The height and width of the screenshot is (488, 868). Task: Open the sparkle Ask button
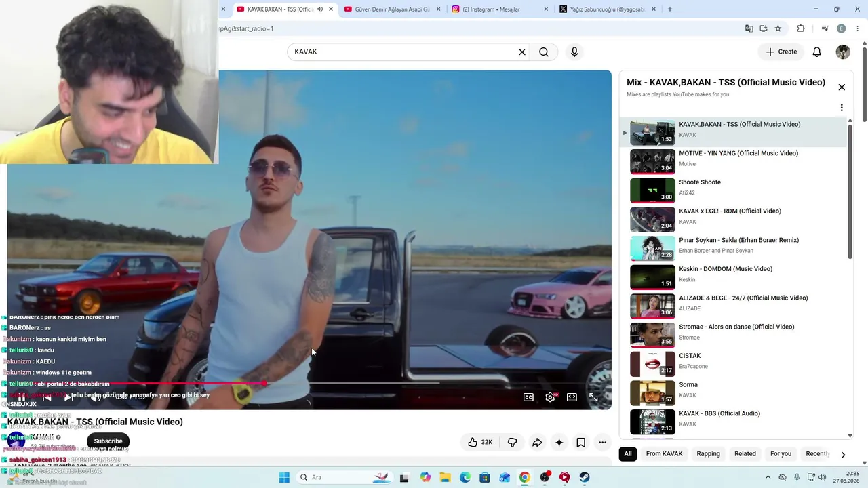(x=559, y=442)
